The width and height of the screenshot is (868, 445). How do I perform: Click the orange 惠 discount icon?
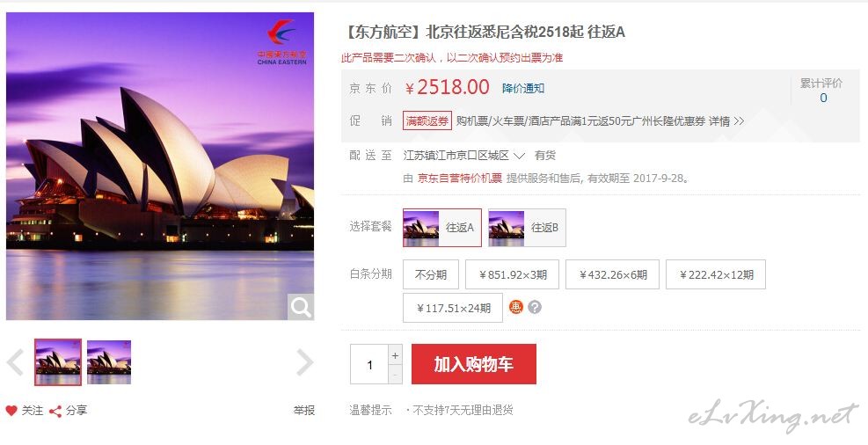(516, 307)
